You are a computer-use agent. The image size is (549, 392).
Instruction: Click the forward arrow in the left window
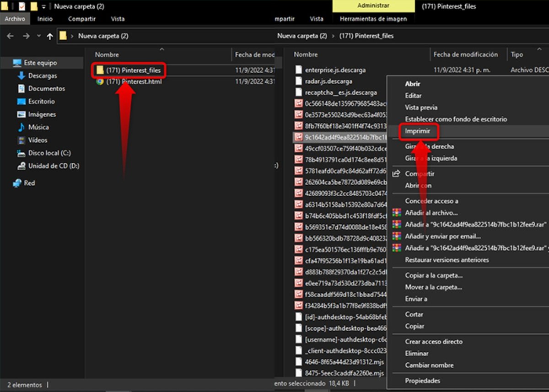click(26, 36)
